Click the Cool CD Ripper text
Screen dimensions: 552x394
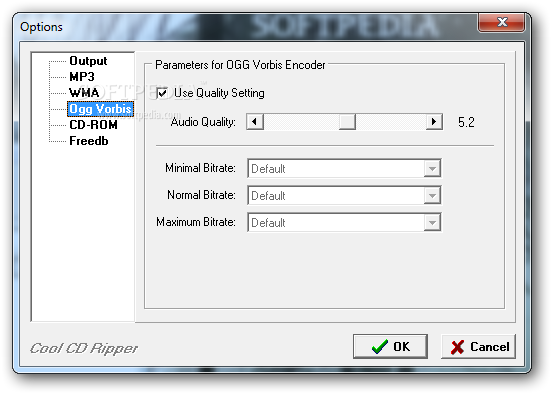tap(84, 348)
